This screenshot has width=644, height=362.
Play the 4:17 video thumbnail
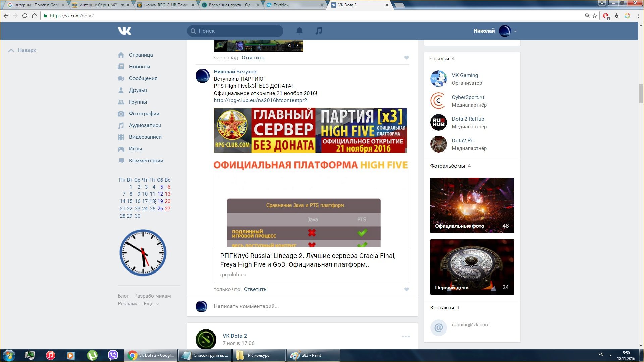258,46
